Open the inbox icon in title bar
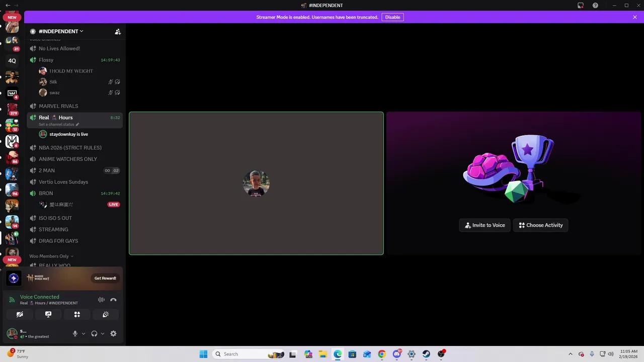Viewport: 644px width, 362px height. point(581,6)
